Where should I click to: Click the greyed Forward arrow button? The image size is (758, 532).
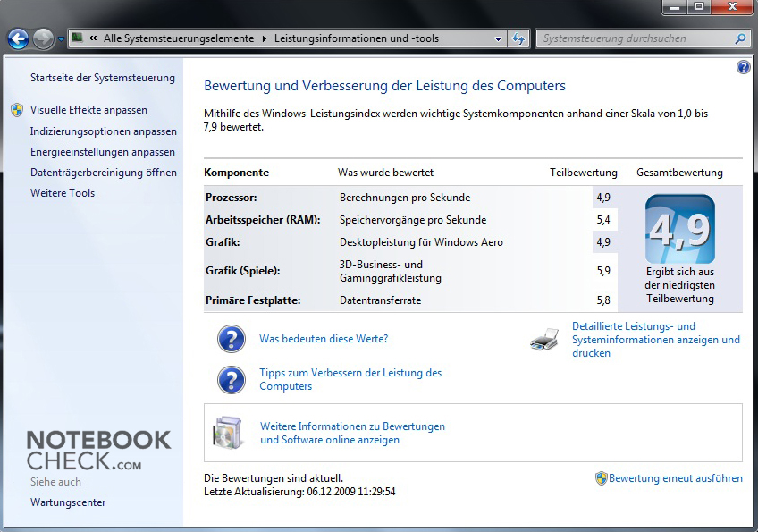(x=43, y=38)
